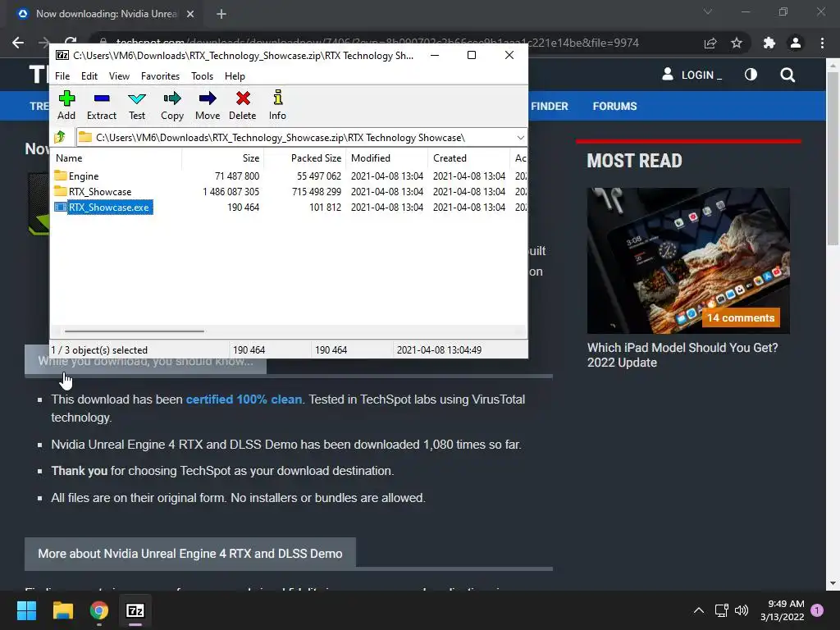This screenshot has width=840, height=630.
Task: Run Test from the 7-Zip toolbar
Action: click(137, 105)
